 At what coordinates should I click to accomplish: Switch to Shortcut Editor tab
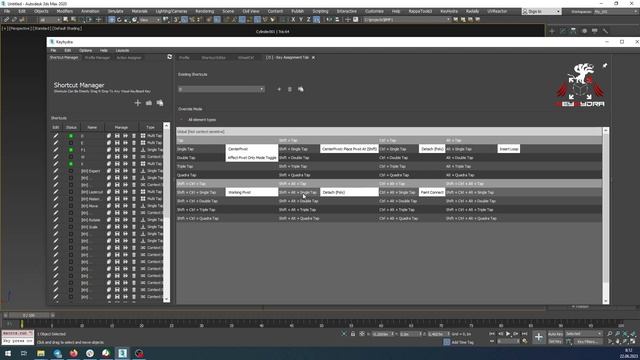[213, 58]
